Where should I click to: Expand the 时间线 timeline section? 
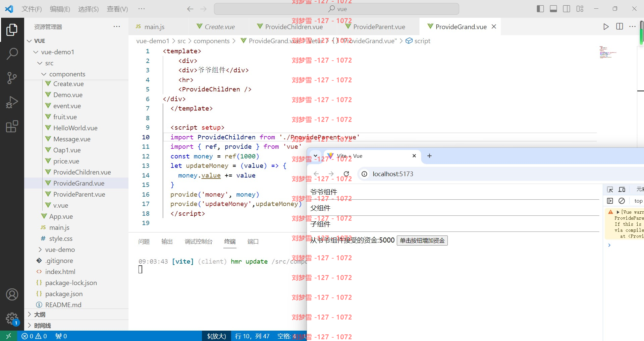76,326
